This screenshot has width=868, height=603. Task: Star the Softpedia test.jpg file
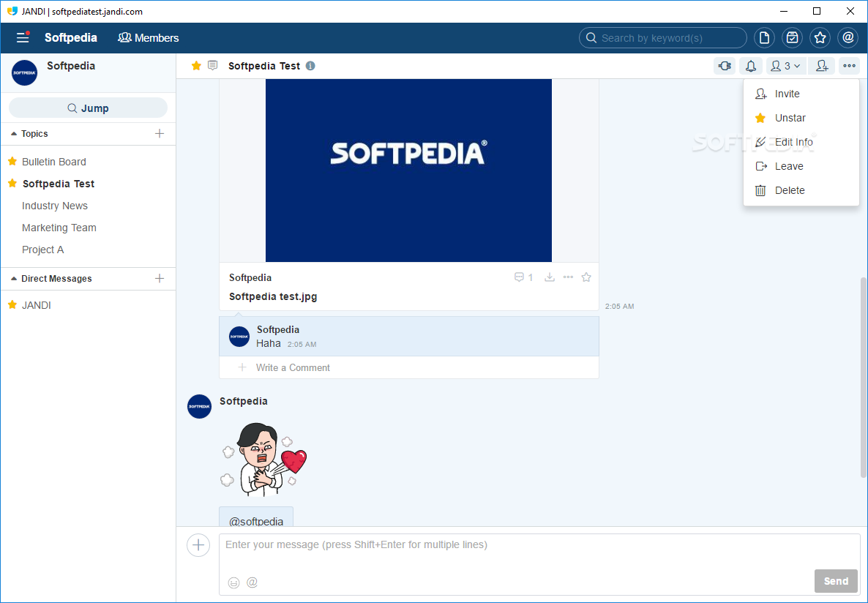(586, 277)
